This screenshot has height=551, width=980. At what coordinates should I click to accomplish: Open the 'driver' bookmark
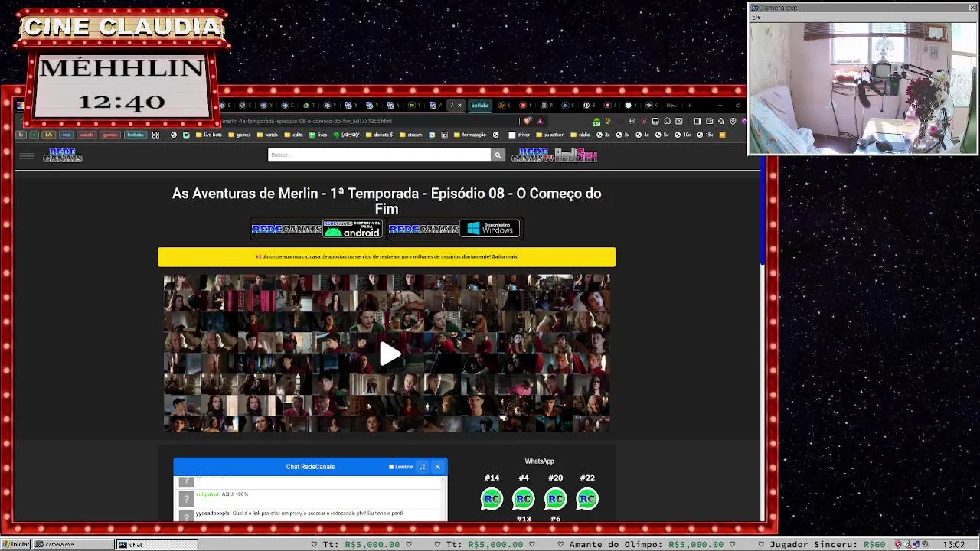tap(520, 135)
